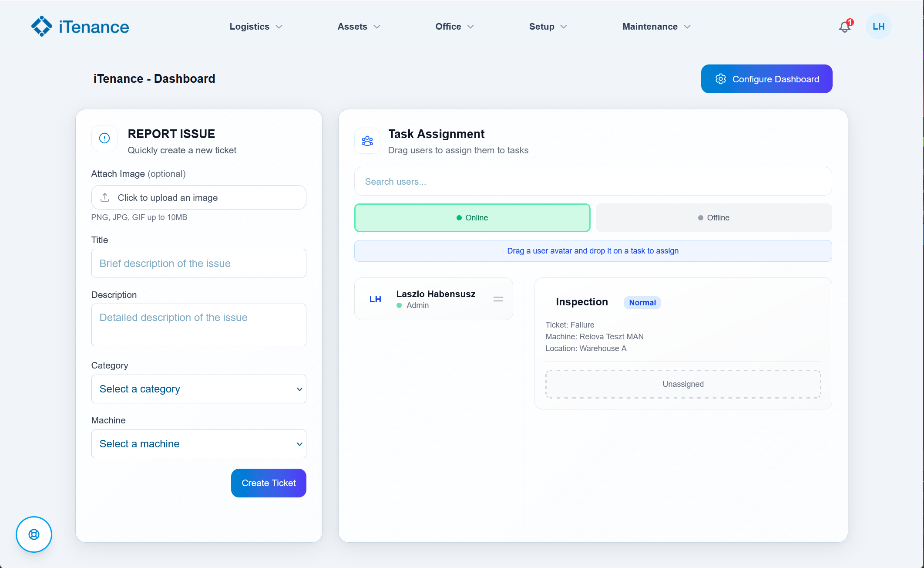The width and height of the screenshot is (924, 568).
Task: Click the Search users input field
Action: pos(593,181)
